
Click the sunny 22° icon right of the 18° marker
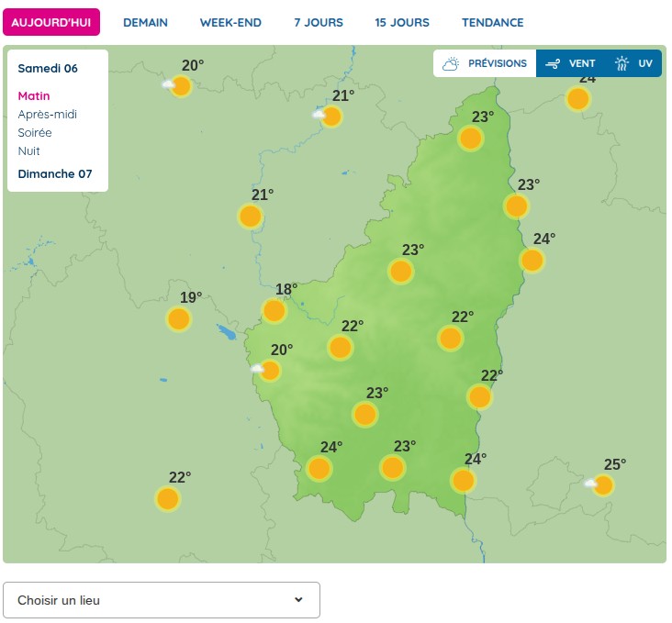pyautogui.click(x=341, y=348)
